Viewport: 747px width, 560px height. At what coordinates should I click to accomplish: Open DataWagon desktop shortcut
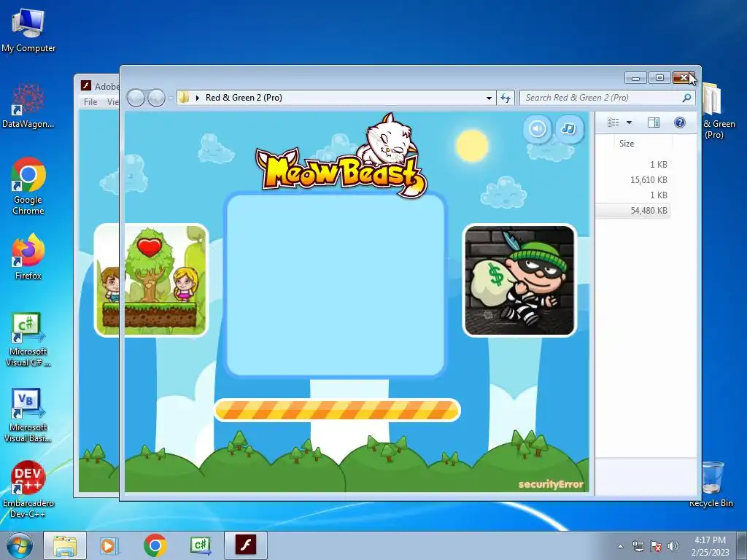pos(28,106)
